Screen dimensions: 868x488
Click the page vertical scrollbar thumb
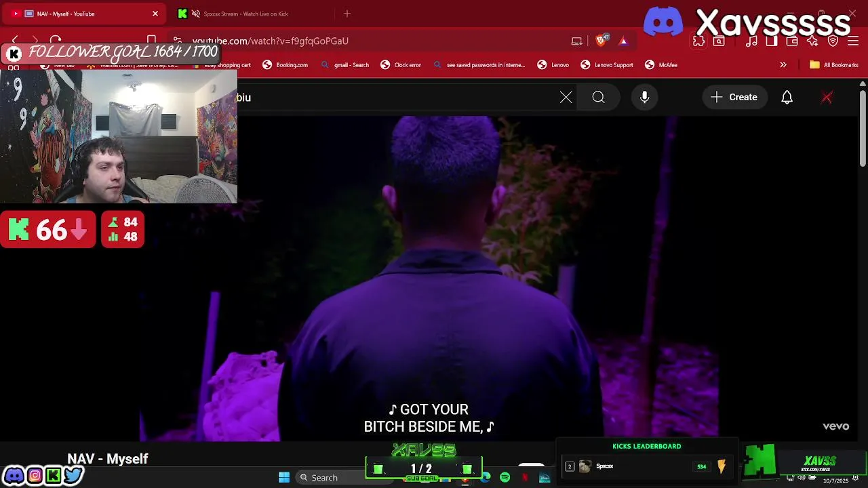(x=863, y=129)
